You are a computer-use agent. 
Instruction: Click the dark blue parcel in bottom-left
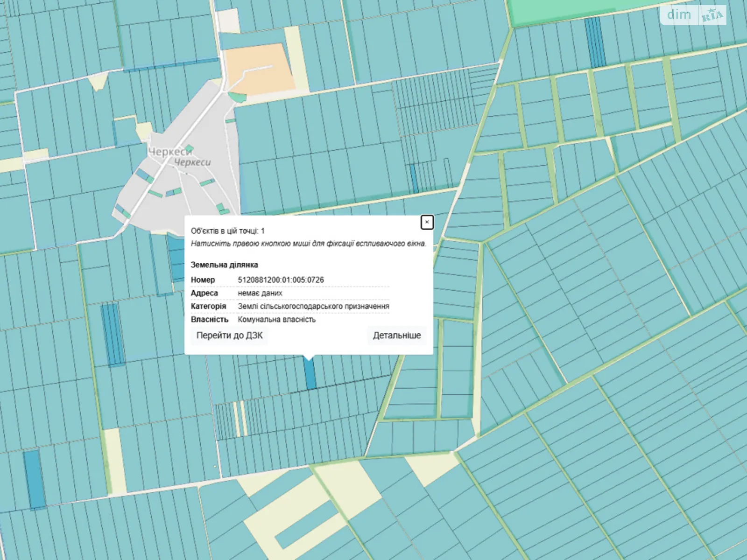(34, 478)
